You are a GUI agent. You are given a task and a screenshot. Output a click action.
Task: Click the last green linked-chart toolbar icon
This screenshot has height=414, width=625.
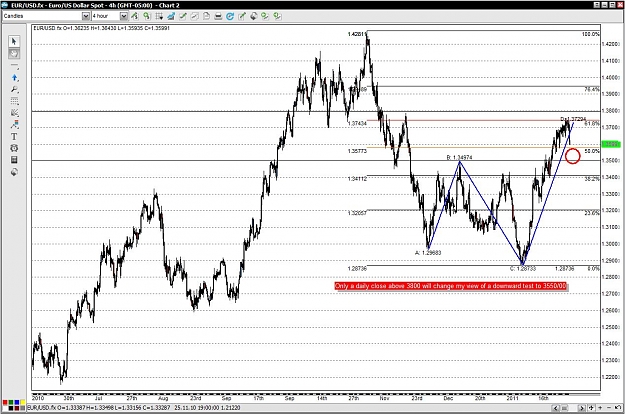coord(277,16)
